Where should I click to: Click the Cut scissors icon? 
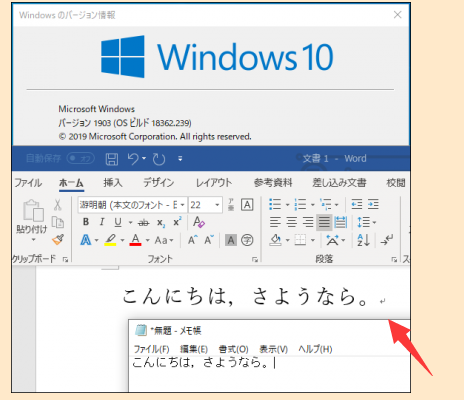[58, 205]
